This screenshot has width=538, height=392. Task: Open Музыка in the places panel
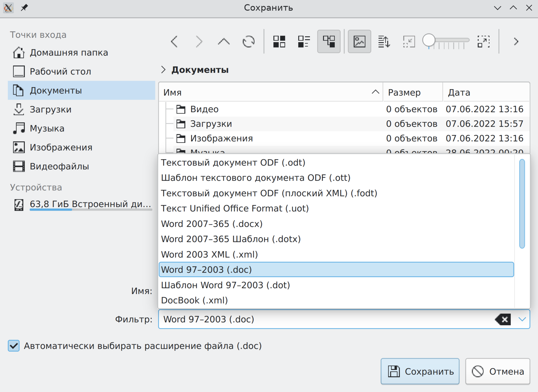coord(81,129)
